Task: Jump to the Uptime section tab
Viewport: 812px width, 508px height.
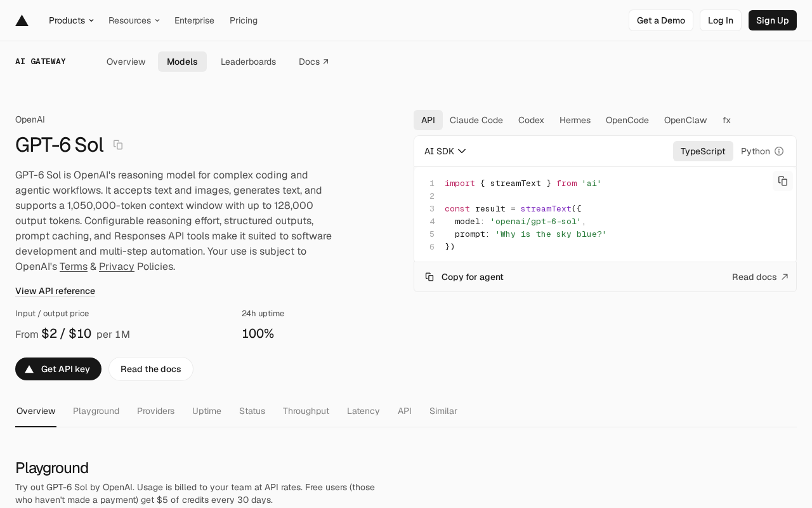Action: pyautogui.click(x=207, y=411)
